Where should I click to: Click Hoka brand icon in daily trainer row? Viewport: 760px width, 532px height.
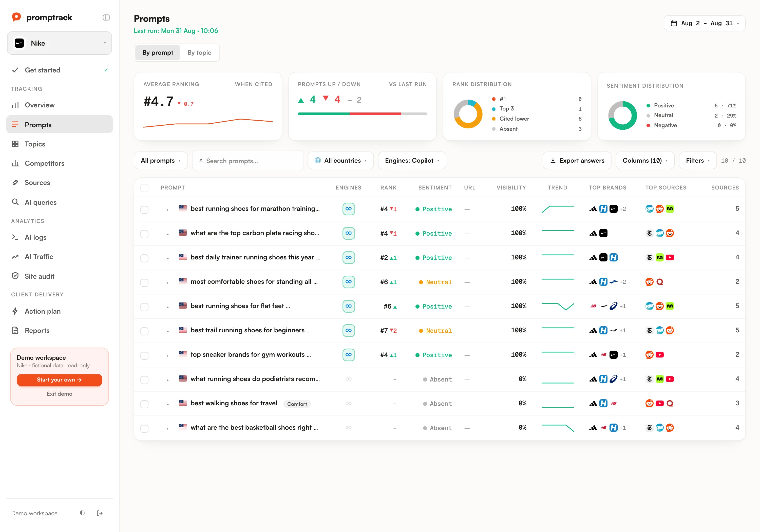613,258
